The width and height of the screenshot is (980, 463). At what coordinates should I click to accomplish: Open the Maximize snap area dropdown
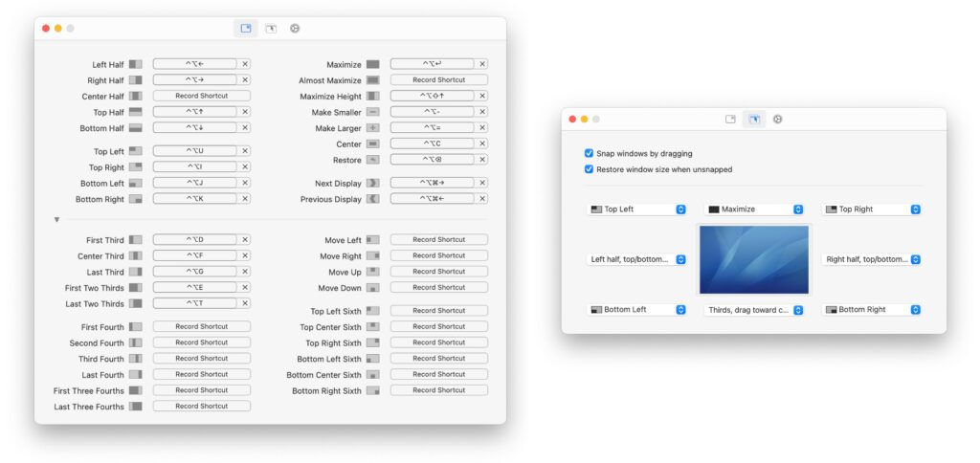click(754, 209)
